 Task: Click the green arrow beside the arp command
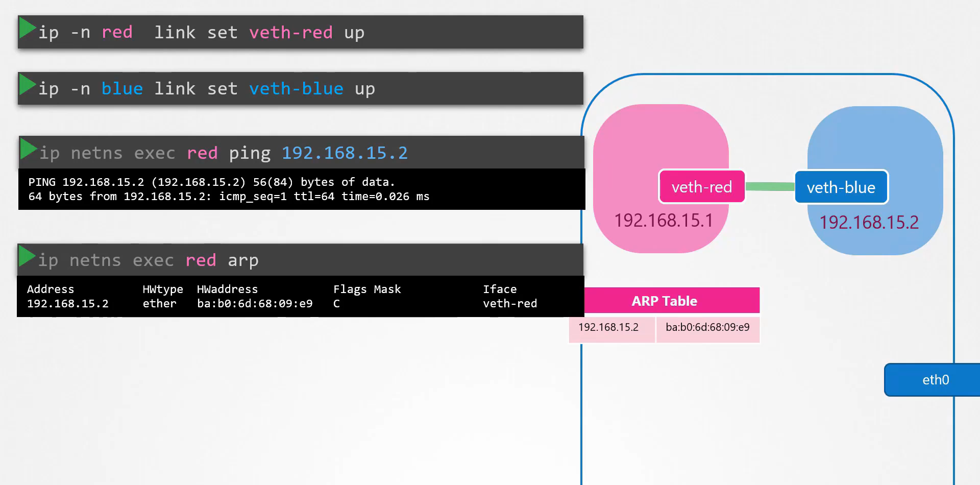click(27, 256)
